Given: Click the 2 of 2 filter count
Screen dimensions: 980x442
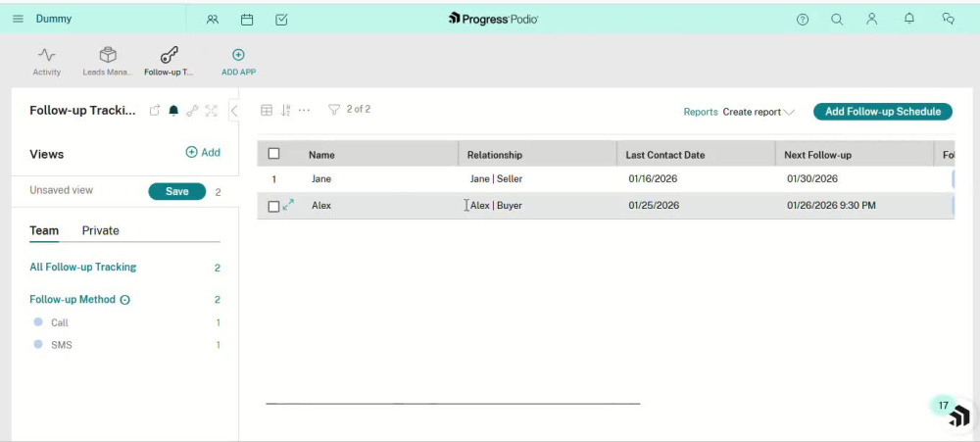Looking at the screenshot, I should tap(359, 110).
